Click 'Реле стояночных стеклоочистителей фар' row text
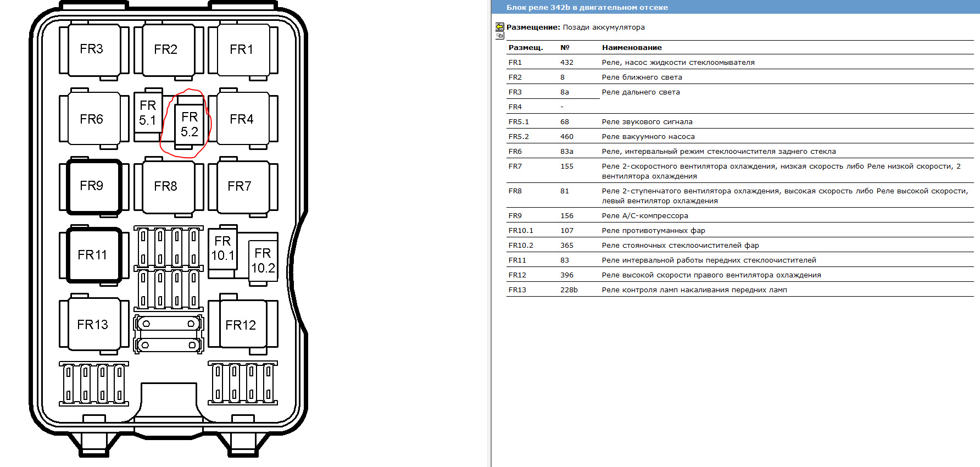 coord(680,246)
